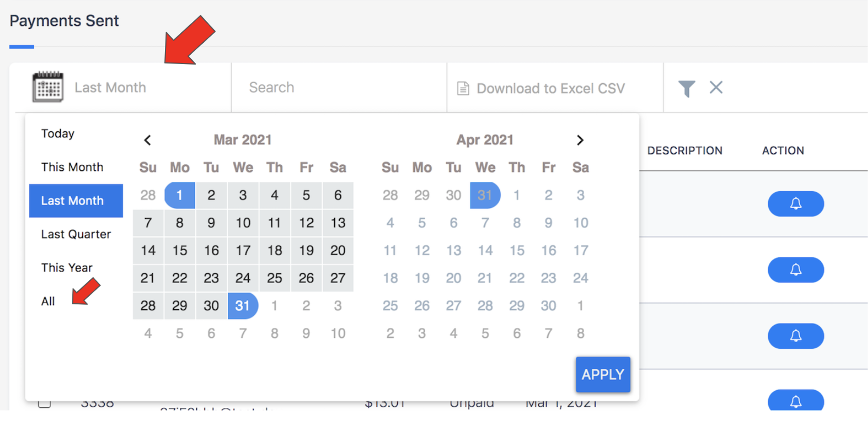Choose the This Month preset

[x=72, y=167]
